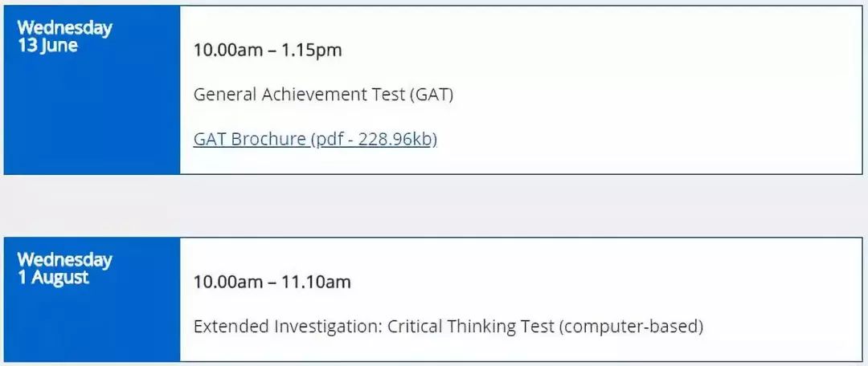Click the 'General Achievement Test (GAT)' title
This screenshot has width=868, height=366.
tap(323, 95)
